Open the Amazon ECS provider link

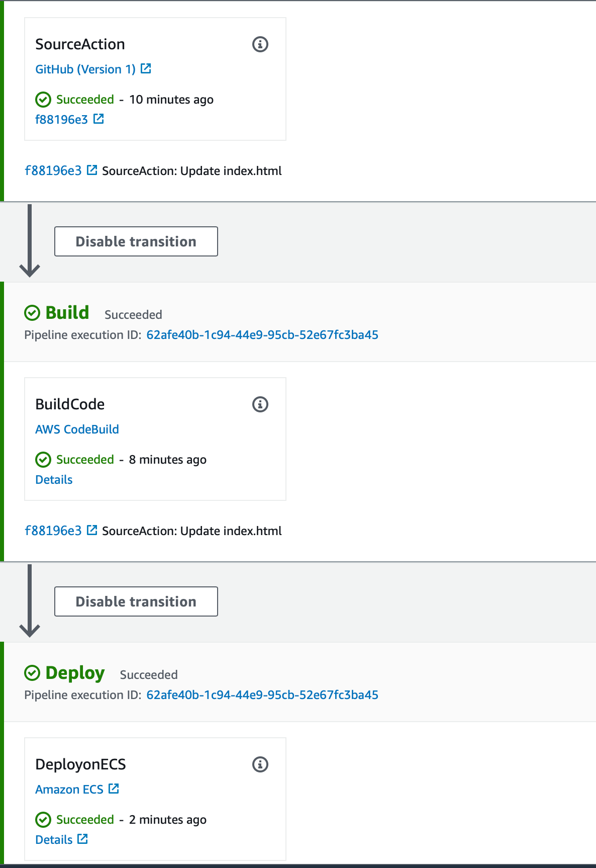pyautogui.click(x=69, y=790)
